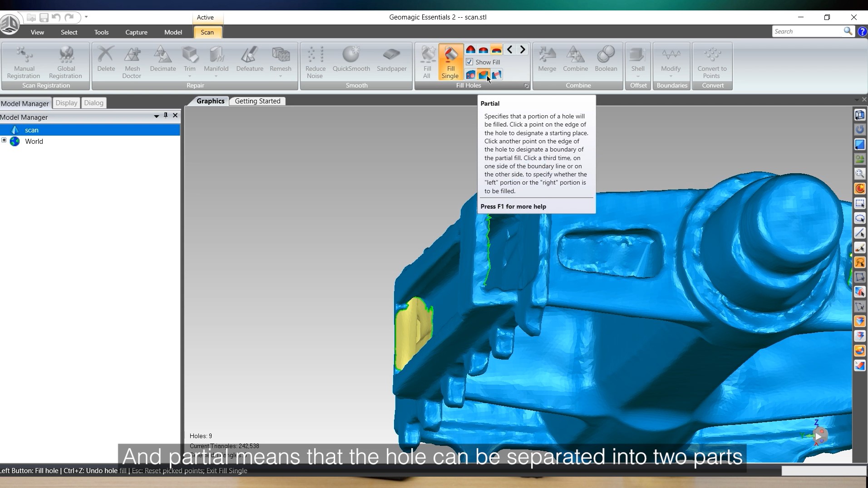Expand the World node in Model Manager
The image size is (868, 488).
[x=5, y=141]
